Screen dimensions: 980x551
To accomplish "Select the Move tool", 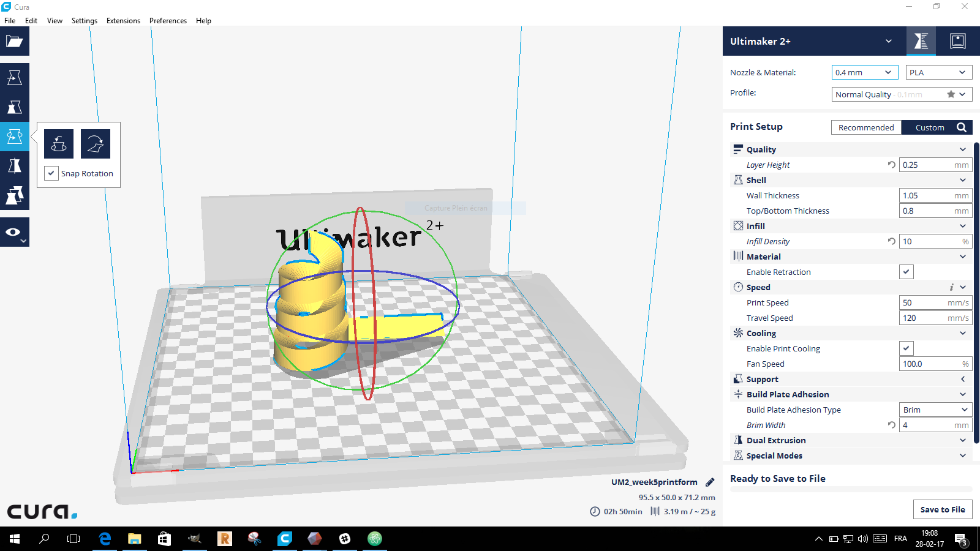I will pyautogui.click(x=15, y=78).
